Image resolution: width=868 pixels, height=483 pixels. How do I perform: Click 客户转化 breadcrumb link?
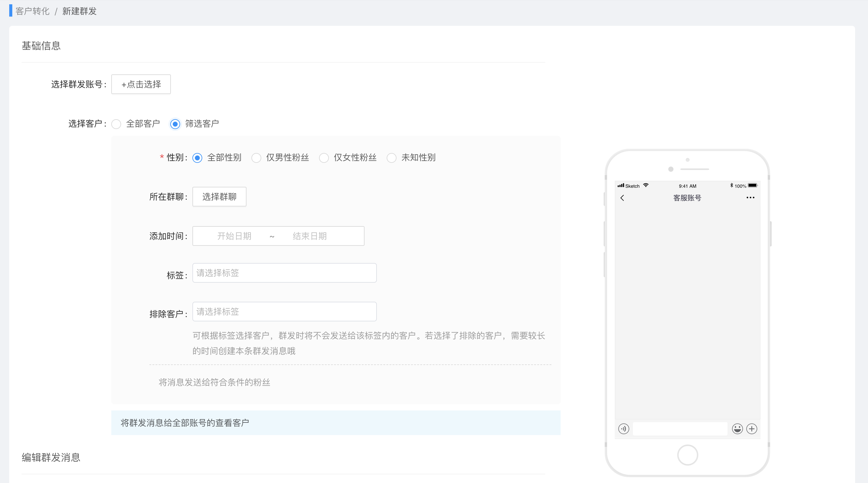coord(32,11)
